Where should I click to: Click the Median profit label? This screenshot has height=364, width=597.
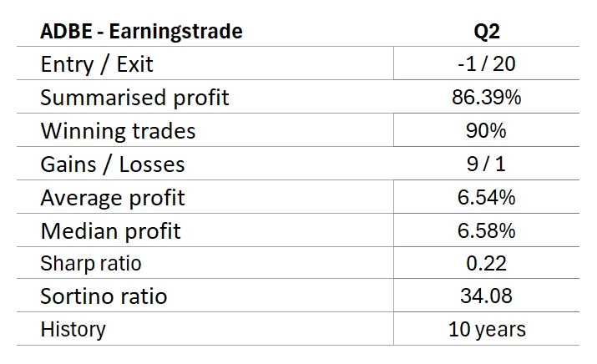click(x=110, y=230)
